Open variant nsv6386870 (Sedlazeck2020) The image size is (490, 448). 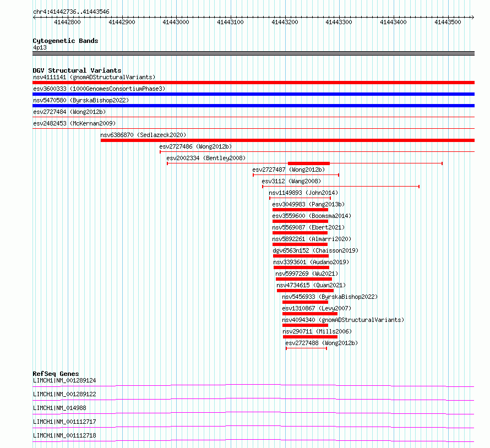(x=143, y=135)
